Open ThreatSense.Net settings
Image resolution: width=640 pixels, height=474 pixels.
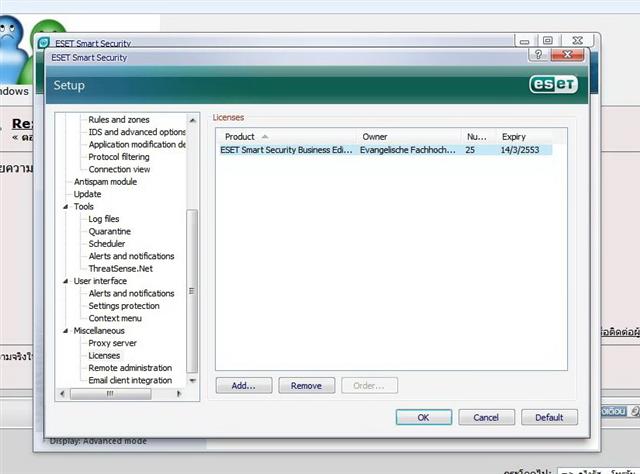[x=120, y=269]
